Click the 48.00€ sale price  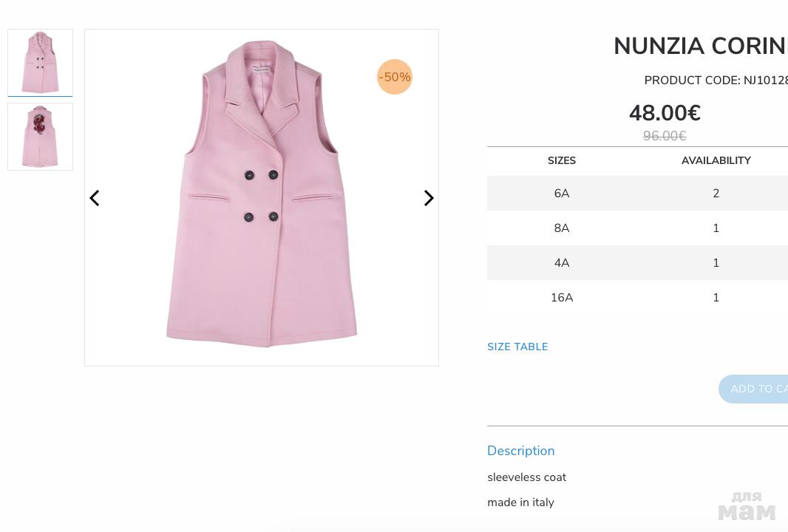pos(665,114)
